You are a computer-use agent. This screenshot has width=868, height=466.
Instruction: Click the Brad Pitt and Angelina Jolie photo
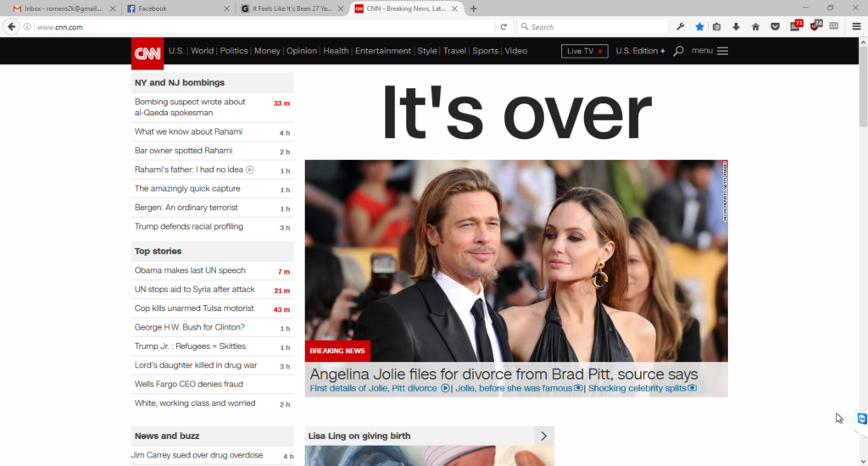pos(516,261)
